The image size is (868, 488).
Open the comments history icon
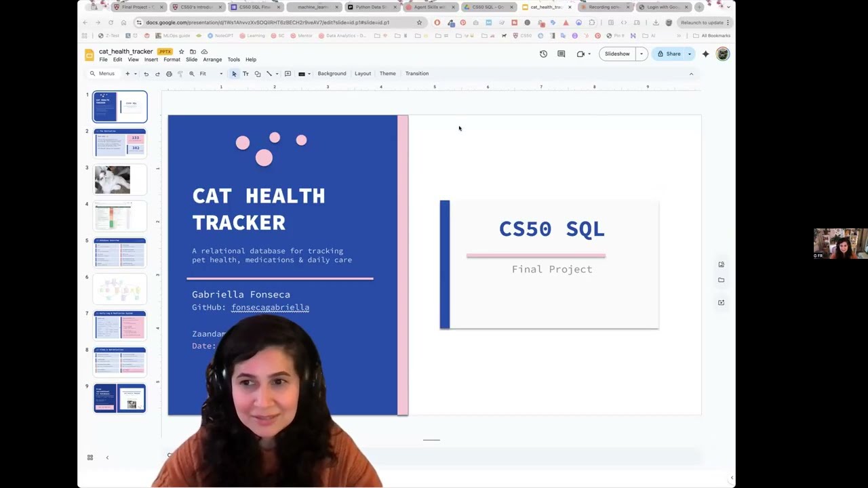click(x=561, y=54)
